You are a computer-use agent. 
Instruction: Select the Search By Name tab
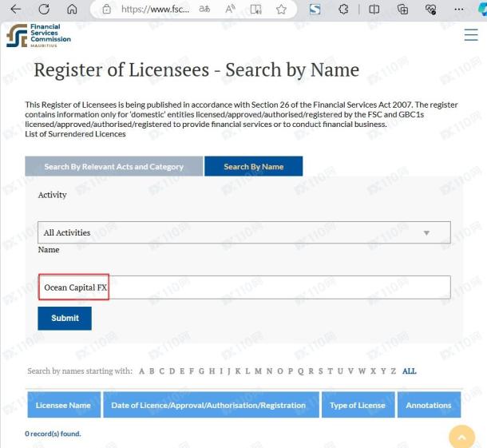tap(253, 166)
